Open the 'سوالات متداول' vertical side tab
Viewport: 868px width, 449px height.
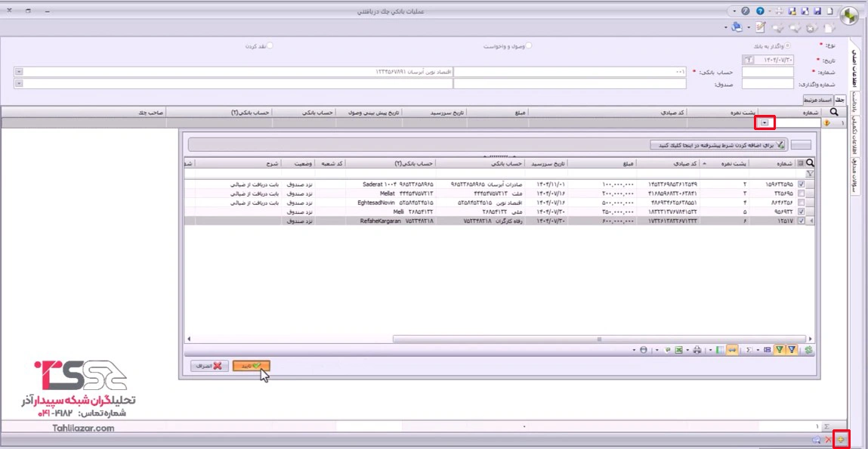click(854, 176)
